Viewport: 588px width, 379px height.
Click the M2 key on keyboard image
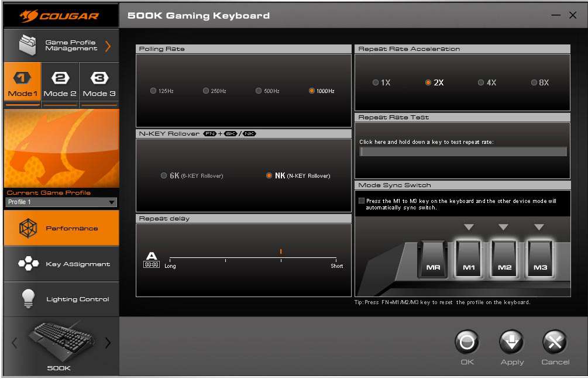[x=504, y=260]
